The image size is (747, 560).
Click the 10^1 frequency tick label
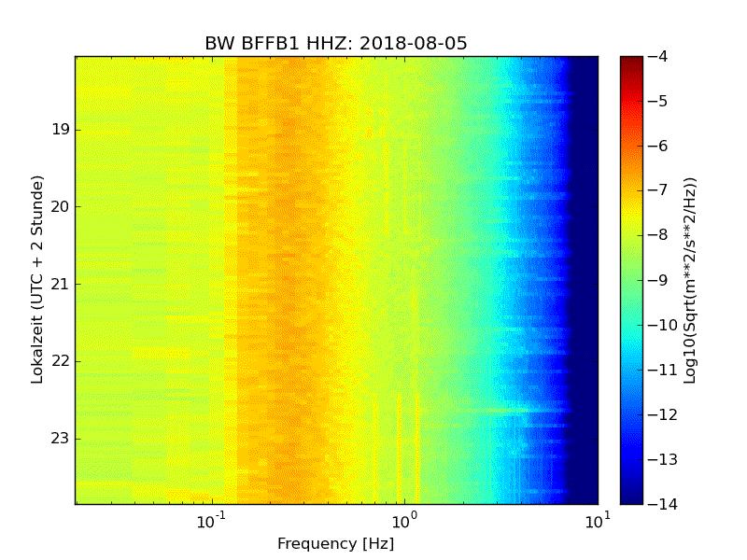(597, 521)
